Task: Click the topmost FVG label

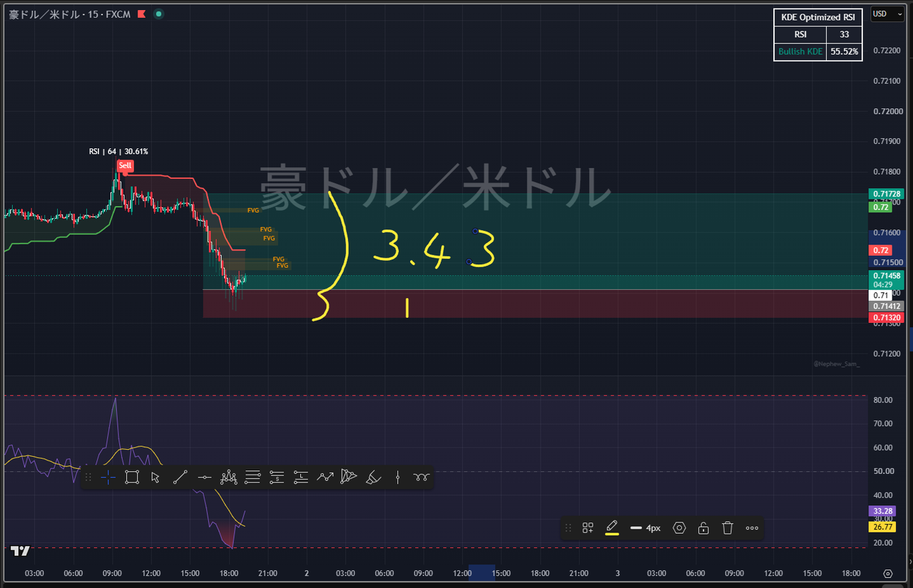Action: (253, 210)
